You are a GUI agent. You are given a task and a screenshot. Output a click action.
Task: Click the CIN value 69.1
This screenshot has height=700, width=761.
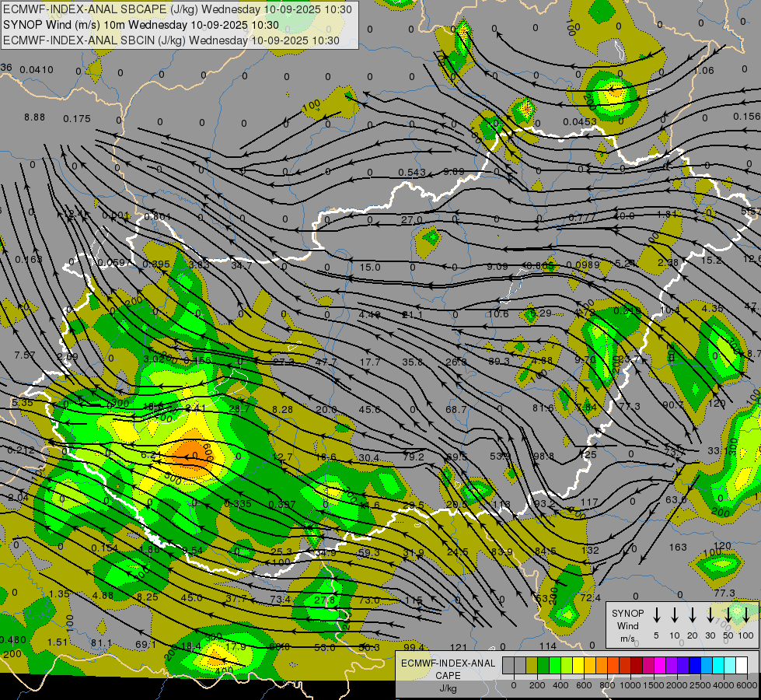(145, 645)
